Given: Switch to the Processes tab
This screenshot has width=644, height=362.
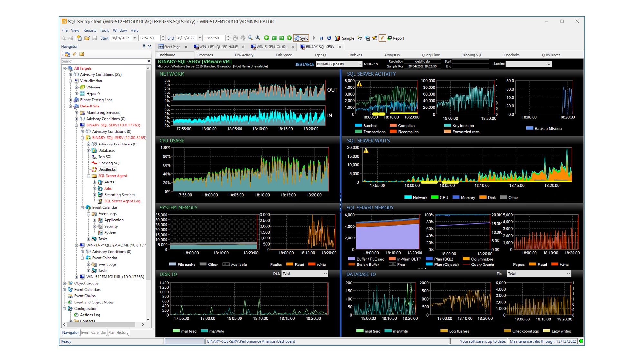Looking at the screenshot, I should (205, 55).
